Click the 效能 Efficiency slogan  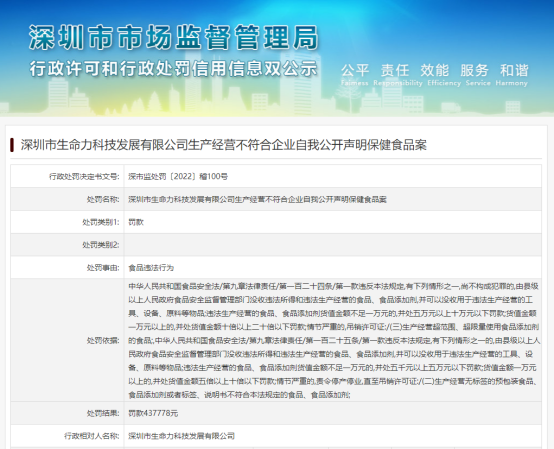[444, 75]
